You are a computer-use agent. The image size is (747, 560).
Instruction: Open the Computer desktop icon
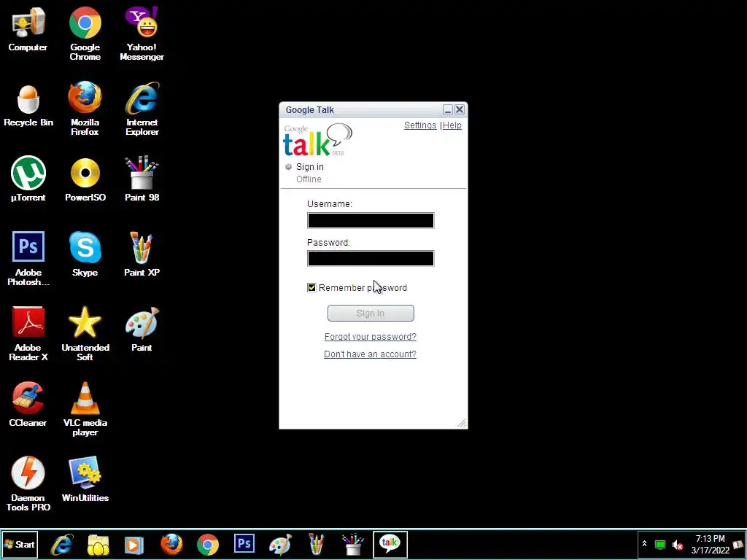tap(28, 28)
